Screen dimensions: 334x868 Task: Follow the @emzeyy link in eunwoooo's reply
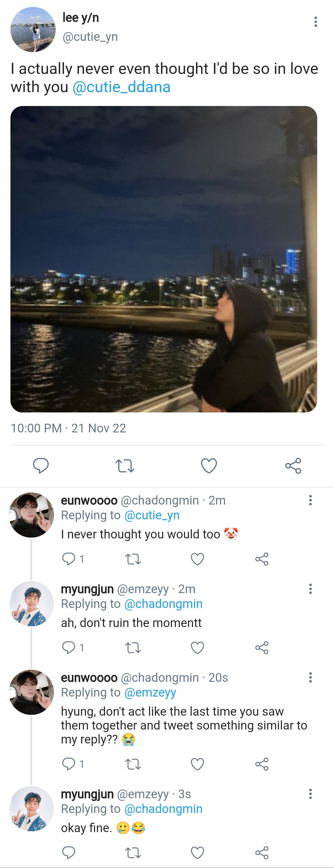pyautogui.click(x=150, y=692)
